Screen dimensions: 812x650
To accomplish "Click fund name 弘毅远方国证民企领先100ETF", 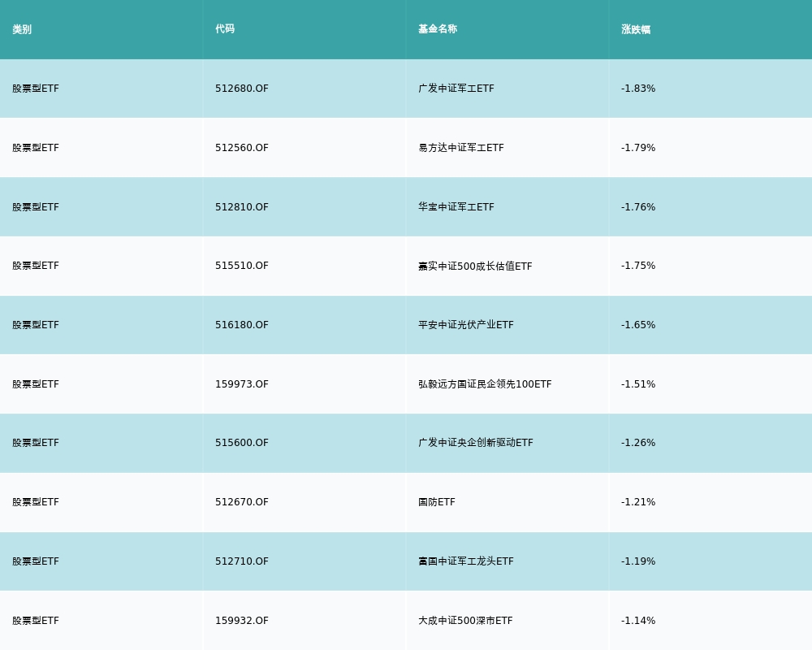I will coord(486,384).
